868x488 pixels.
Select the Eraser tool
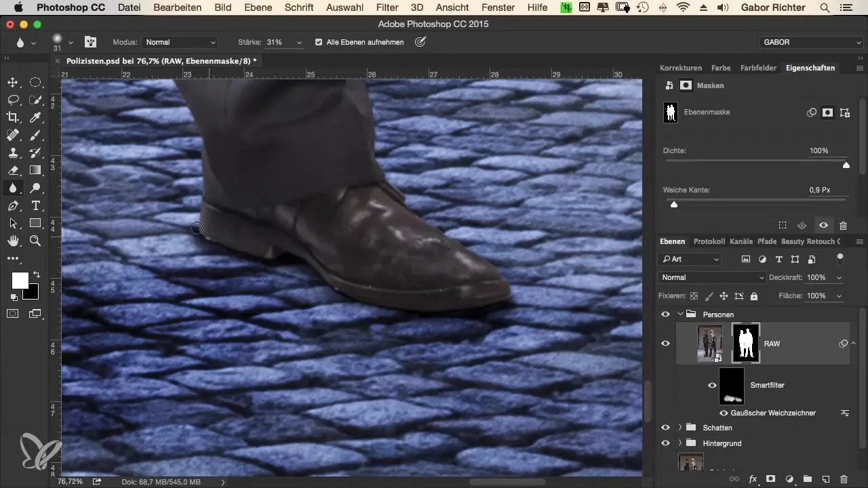tap(13, 170)
